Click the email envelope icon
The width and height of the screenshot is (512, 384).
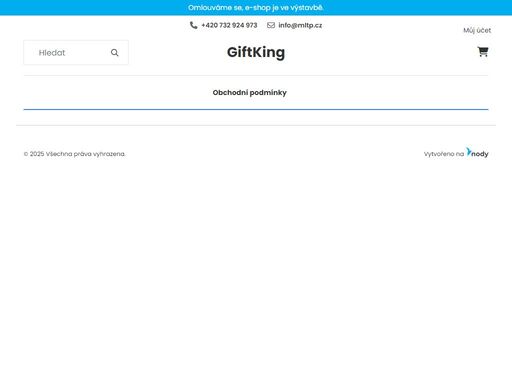point(271,25)
